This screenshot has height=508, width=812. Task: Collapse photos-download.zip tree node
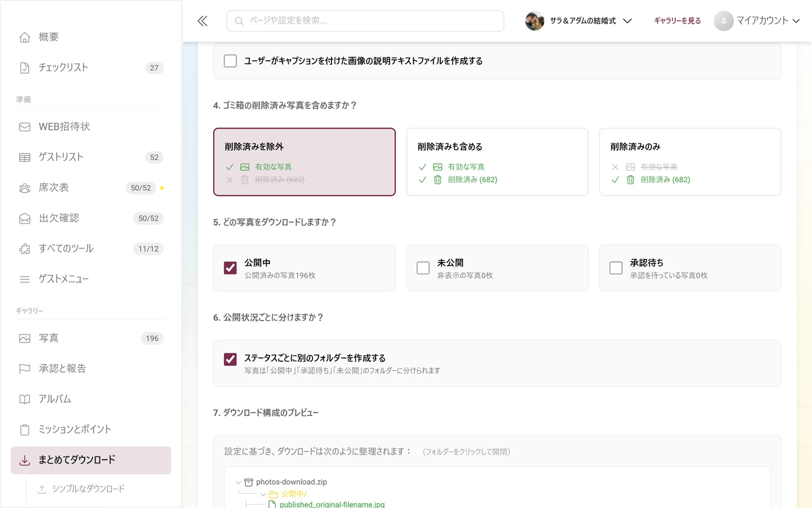click(239, 483)
